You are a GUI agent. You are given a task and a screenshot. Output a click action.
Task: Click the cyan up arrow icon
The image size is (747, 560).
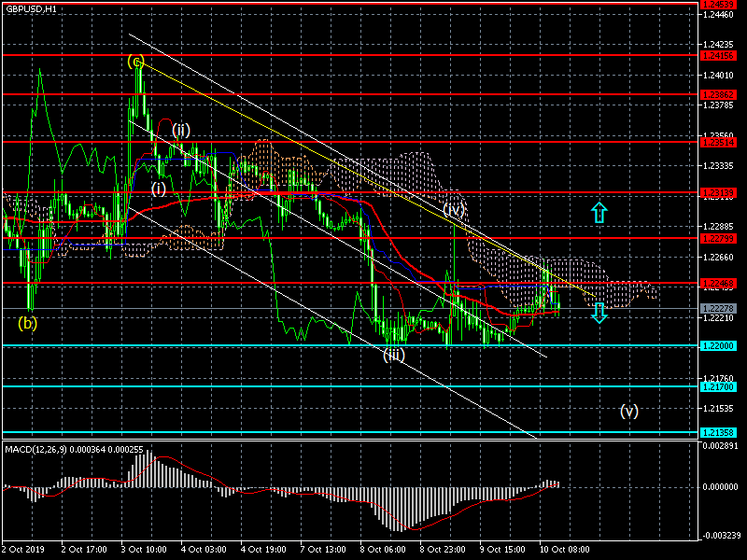click(x=599, y=213)
